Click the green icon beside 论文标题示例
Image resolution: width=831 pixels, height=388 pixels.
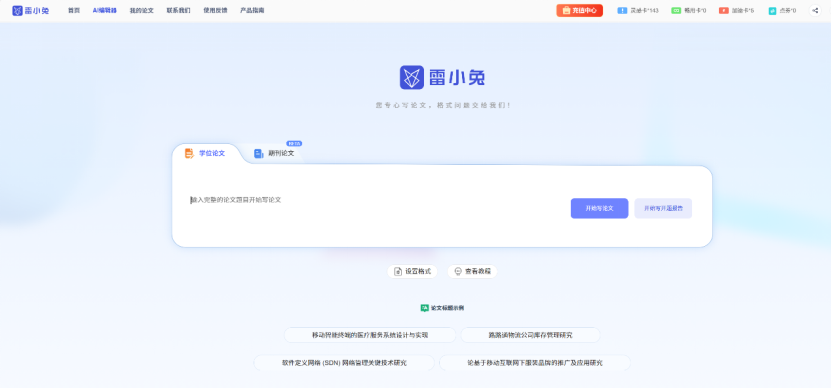point(425,308)
